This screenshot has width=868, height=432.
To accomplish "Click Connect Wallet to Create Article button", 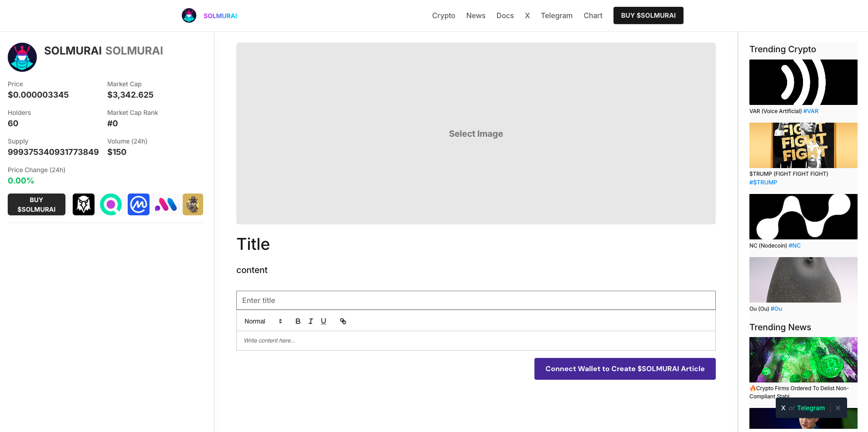I will point(625,369).
